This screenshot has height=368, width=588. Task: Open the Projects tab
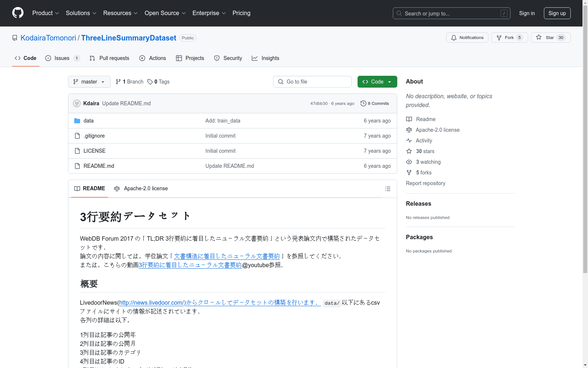pyautogui.click(x=190, y=58)
